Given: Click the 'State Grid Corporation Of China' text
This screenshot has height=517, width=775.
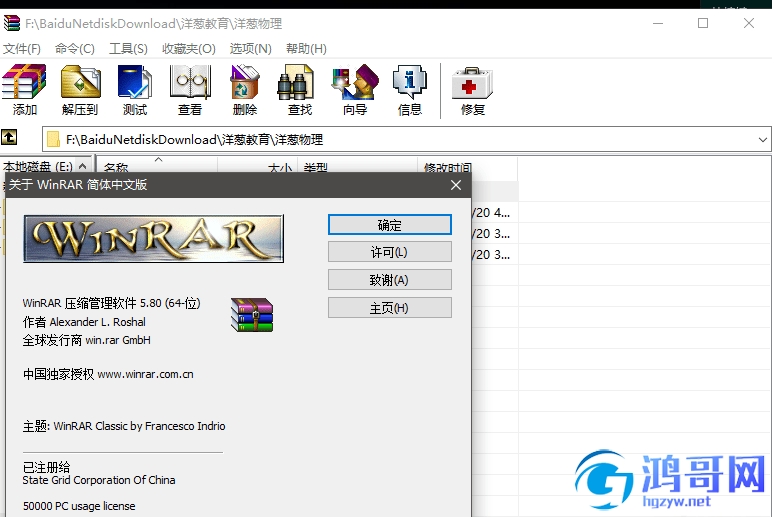Looking at the screenshot, I should [x=99, y=480].
